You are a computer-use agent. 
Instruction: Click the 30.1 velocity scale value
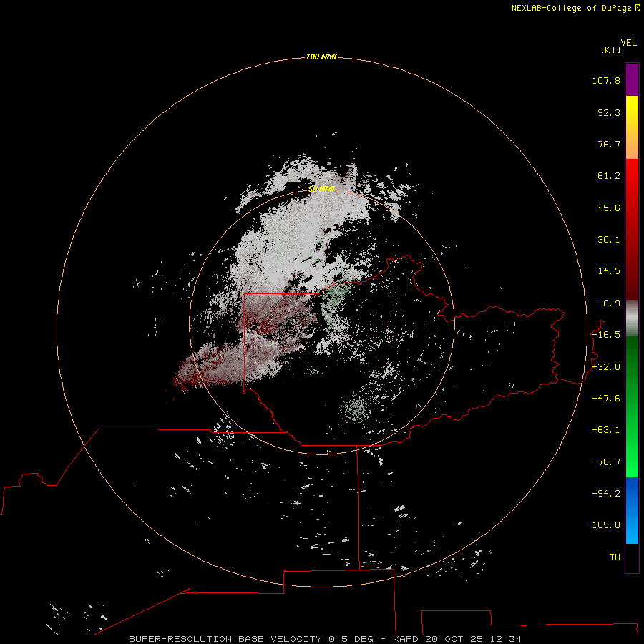[609, 240]
